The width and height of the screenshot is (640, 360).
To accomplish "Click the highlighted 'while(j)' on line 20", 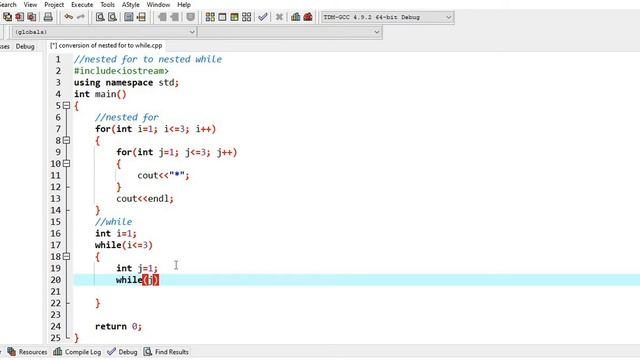I will pos(138,280).
